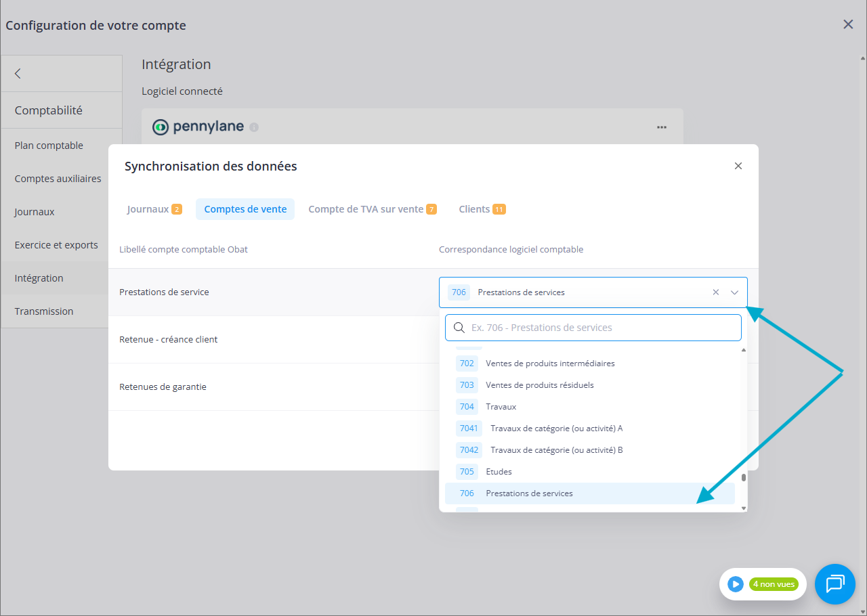Switch to the Journaux tab
867x616 pixels.
(x=154, y=209)
